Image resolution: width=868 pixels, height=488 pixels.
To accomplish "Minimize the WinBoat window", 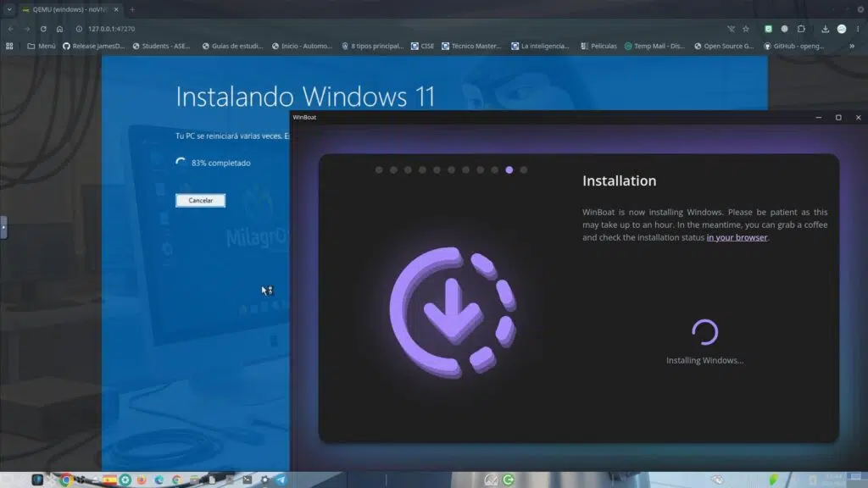I will point(818,117).
